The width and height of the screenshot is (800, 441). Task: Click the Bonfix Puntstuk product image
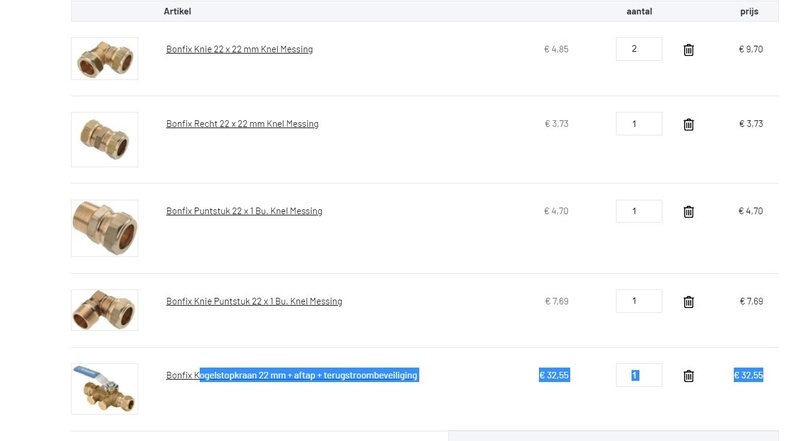105,228
